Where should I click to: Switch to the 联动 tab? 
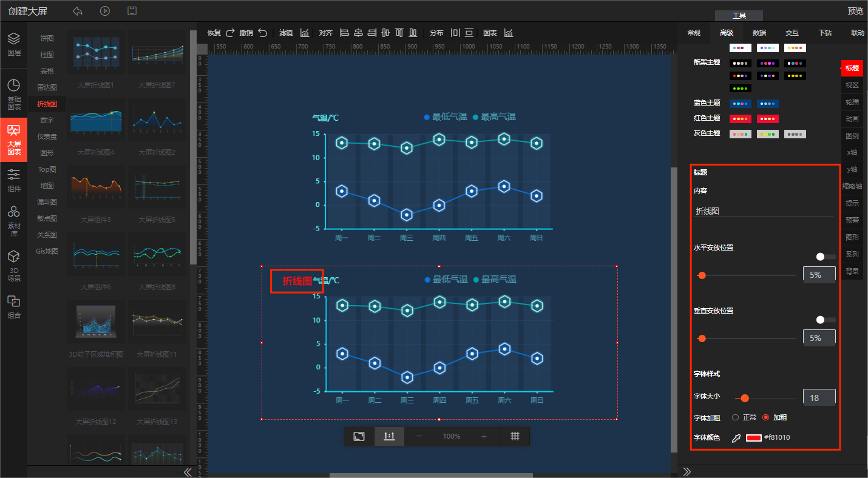click(857, 33)
